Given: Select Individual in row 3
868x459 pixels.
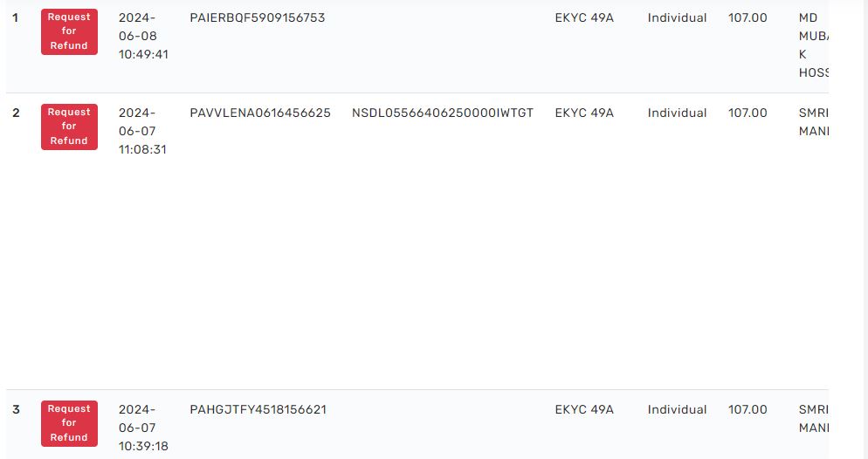Looking at the screenshot, I should coord(677,409).
